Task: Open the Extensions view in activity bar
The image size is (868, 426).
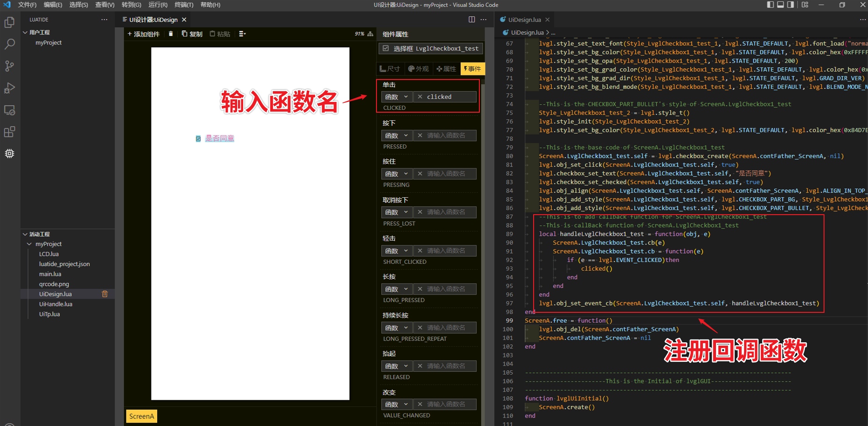Action: click(x=9, y=132)
